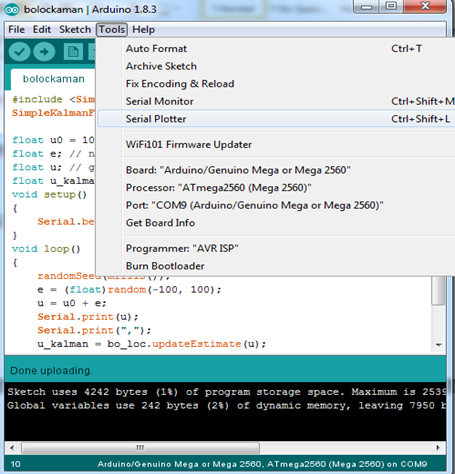The image size is (455, 474).
Task: Launch the Serial Plotter
Action: point(276,119)
